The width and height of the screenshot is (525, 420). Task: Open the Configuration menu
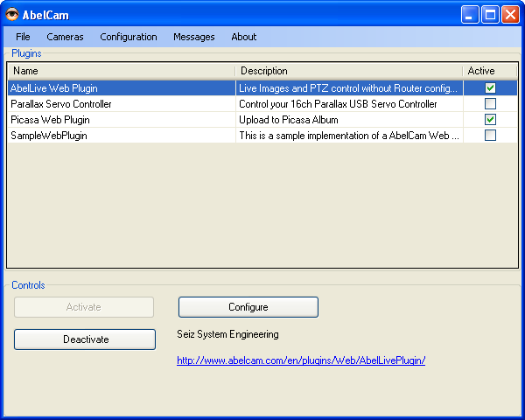(129, 37)
